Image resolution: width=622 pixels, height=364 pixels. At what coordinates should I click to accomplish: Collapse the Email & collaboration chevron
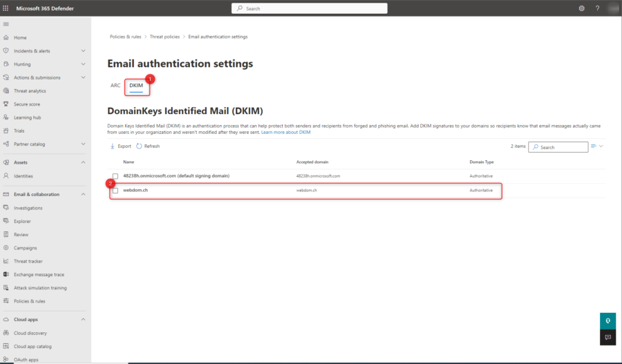[x=84, y=194]
